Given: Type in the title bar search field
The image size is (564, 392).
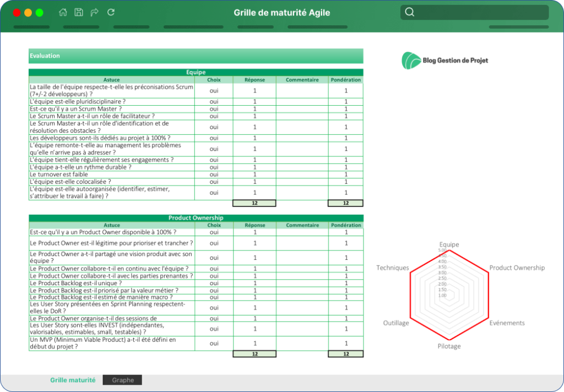Looking at the screenshot, I should click(479, 12).
